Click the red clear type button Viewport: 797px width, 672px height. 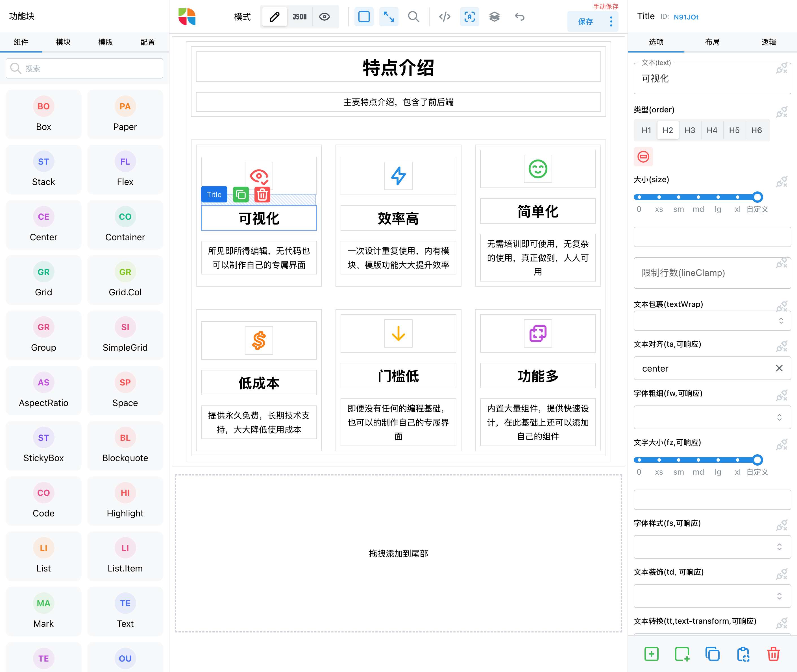pos(643,157)
